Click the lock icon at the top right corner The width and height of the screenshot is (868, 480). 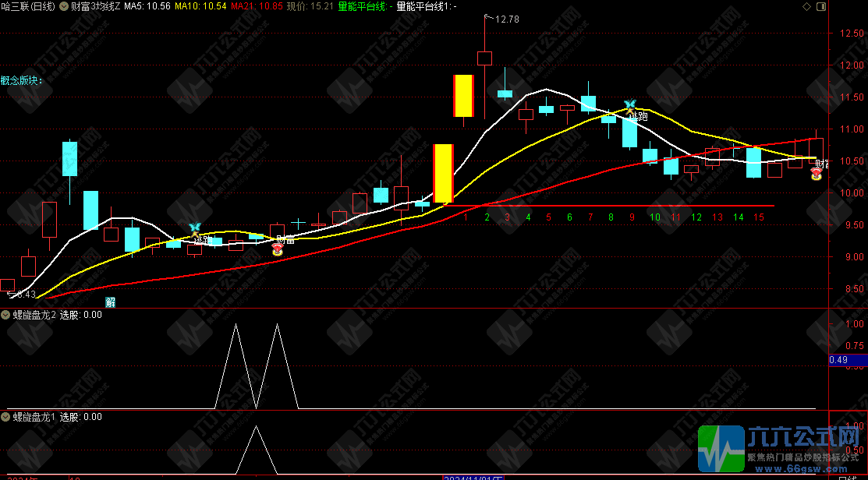(x=820, y=6)
